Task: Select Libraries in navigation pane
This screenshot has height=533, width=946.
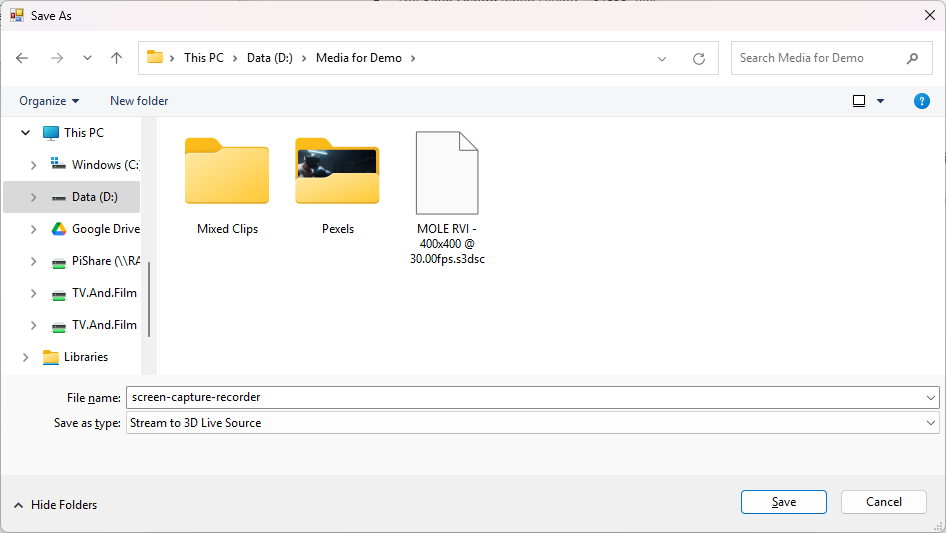Action: point(75,357)
